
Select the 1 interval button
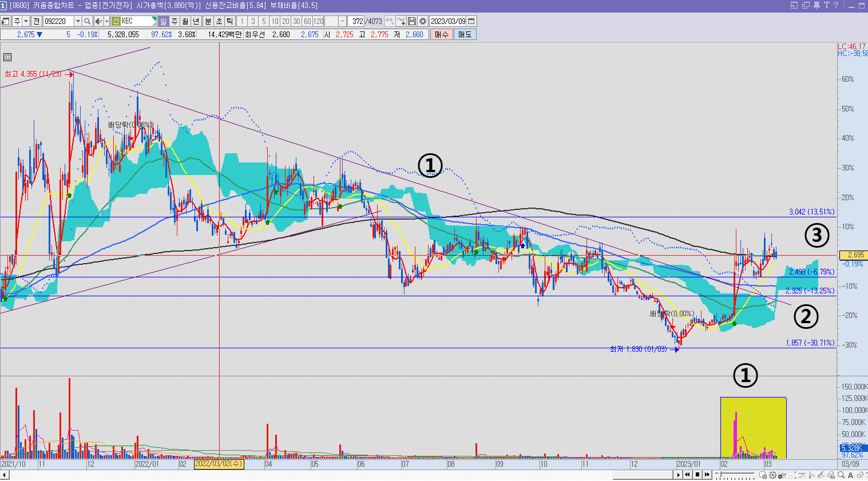pyautogui.click(x=242, y=21)
